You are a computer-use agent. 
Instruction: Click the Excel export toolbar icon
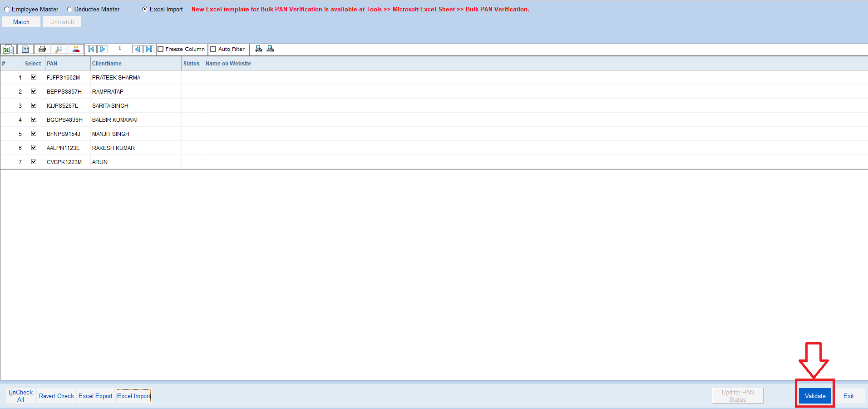[x=8, y=49]
